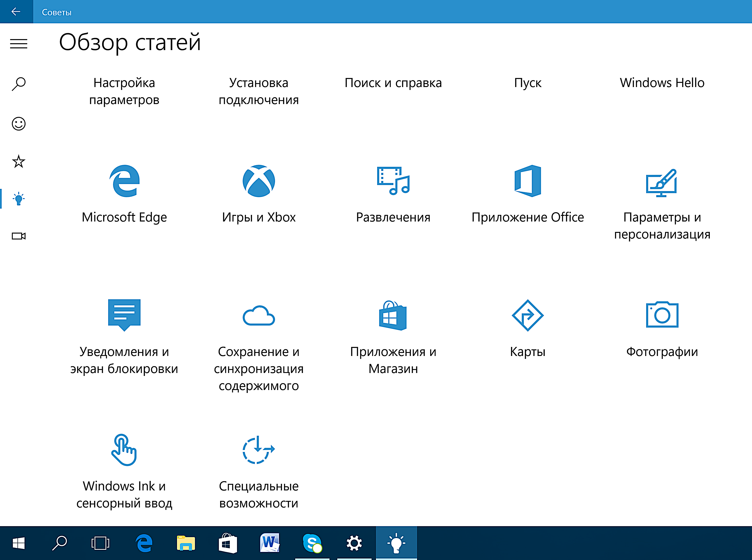
Task: Open taskbar search magnifier
Action: tap(60, 543)
